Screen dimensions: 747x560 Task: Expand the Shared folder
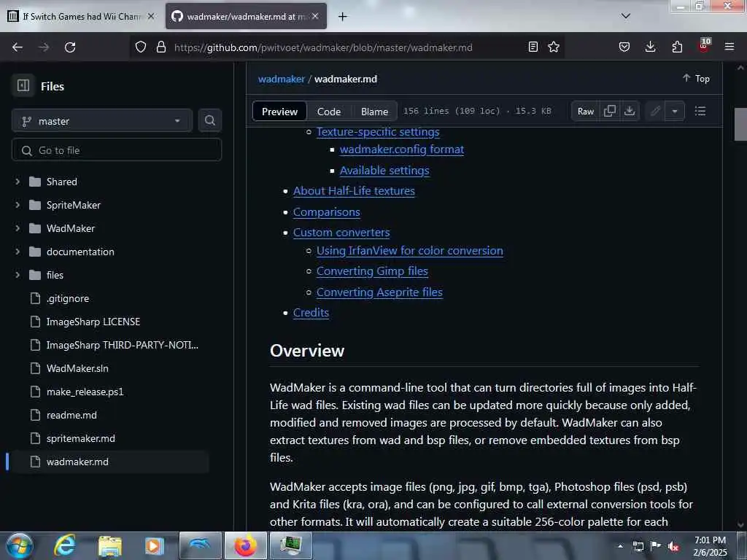pyautogui.click(x=18, y=182)
